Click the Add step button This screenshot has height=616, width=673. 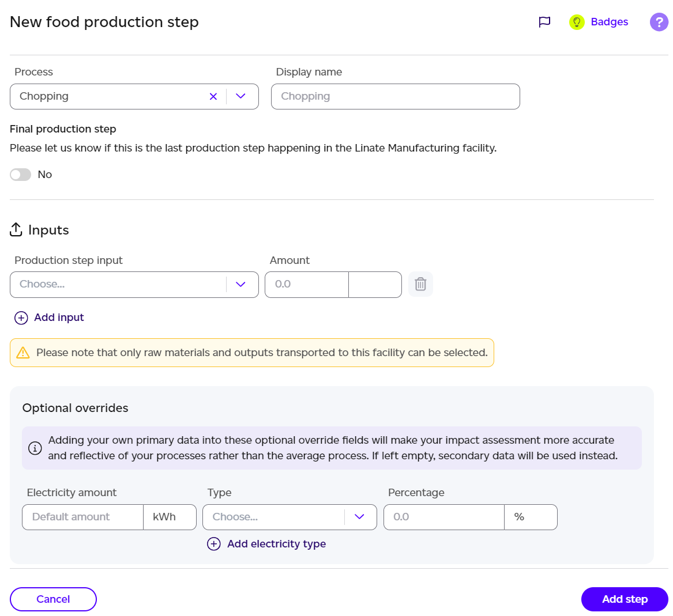pos(625,599)
